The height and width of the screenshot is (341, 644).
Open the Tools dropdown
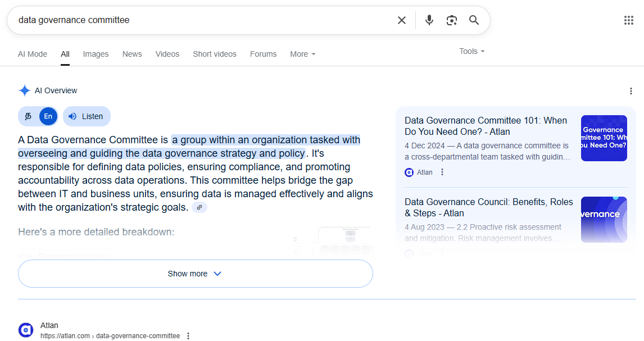472,51
